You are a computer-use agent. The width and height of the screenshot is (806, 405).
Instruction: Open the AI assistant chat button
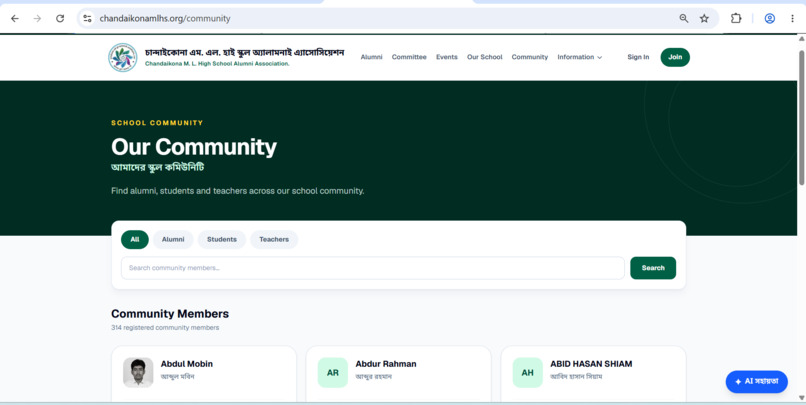point(757,382)
